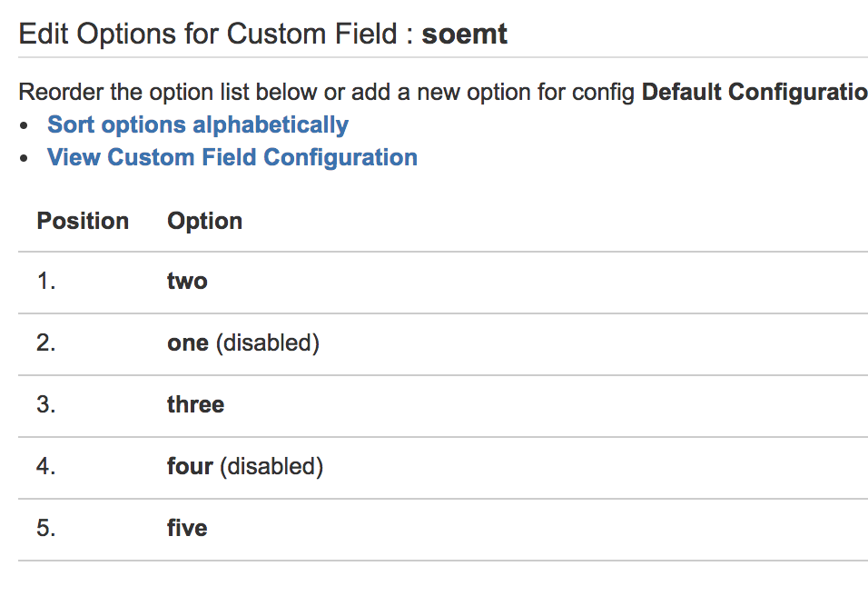Click the Sort options alphabetically link

[x=198, y=124]
